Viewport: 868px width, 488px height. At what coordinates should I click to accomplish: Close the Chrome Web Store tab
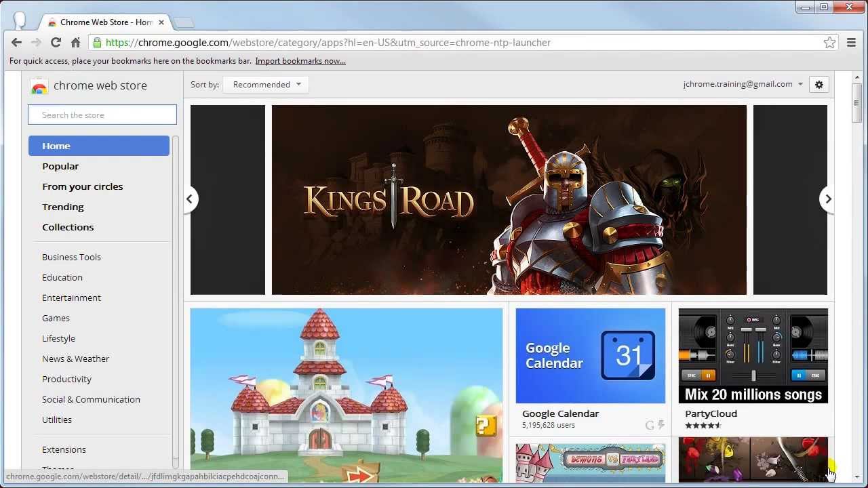point(161,22)
